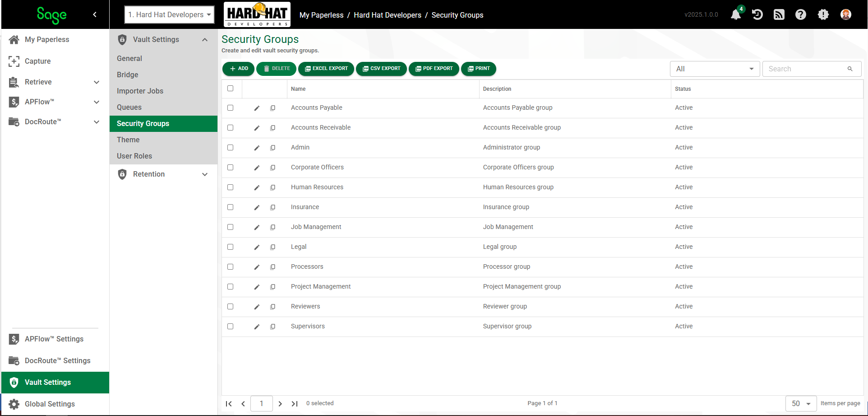Edit the Accounts Receivable group
Viewport: 868px width, 416px height.
coord(257,128)
